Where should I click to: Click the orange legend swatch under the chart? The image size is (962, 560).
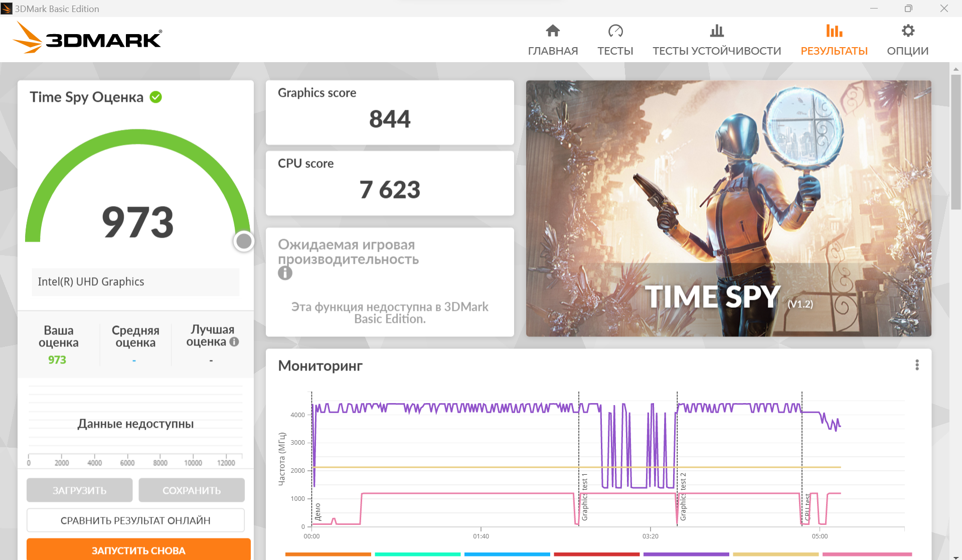328,554
